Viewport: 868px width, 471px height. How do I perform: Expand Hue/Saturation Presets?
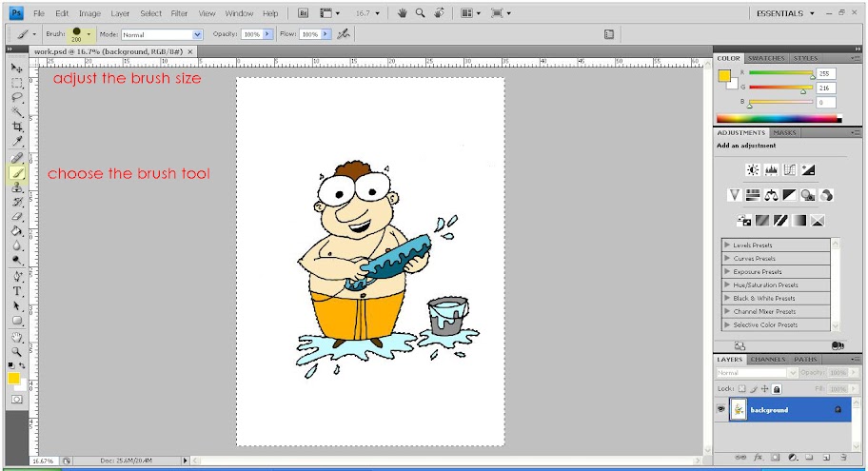pyautogui.click(x=727, y=285)
